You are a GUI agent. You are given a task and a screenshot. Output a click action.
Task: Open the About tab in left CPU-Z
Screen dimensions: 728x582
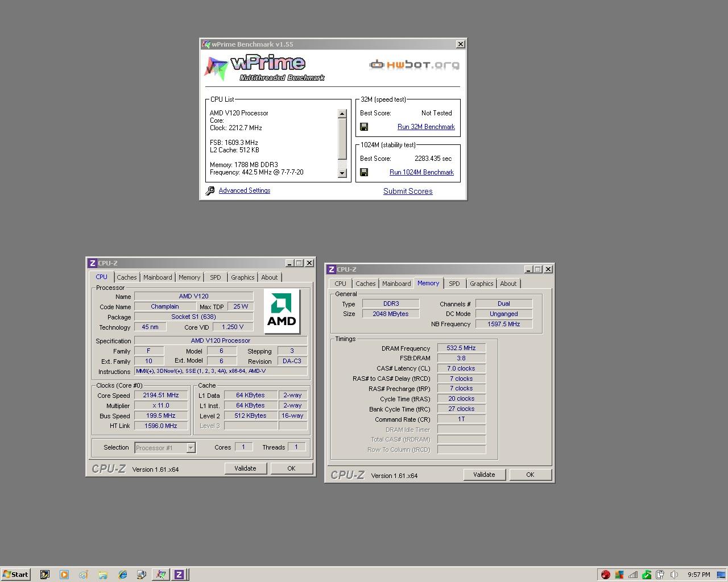pos(270,277)
